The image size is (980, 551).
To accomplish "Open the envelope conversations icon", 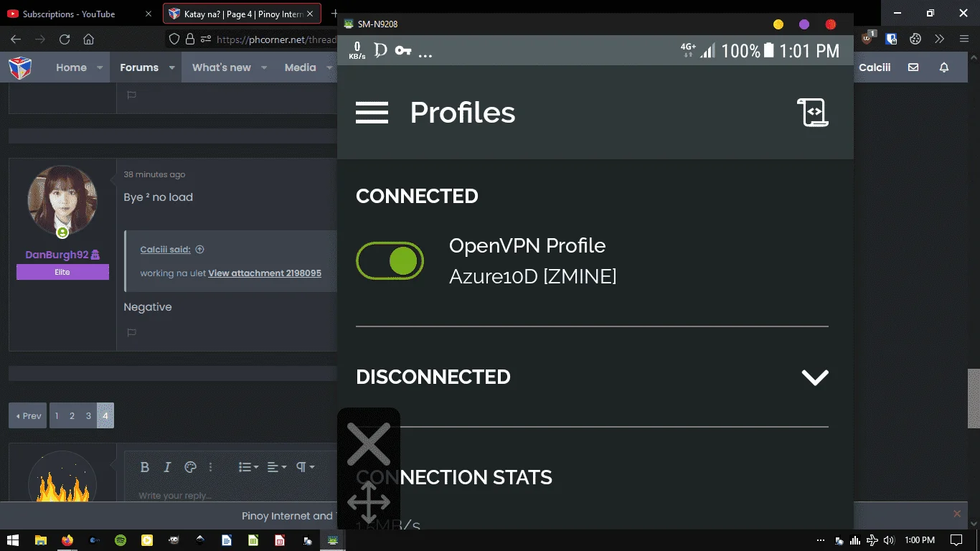I will [x=913, y=67].
